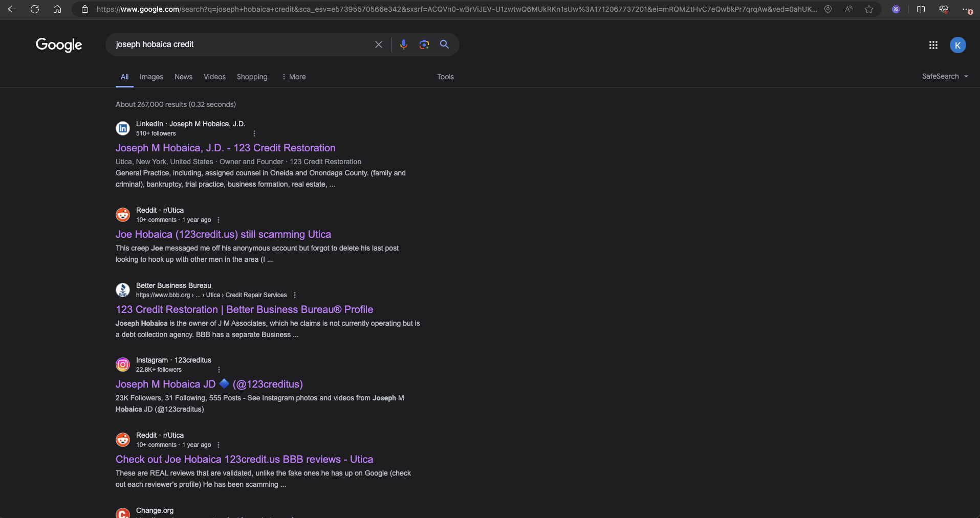This screenshot has height=518, width=980.
Task: Open options for the LinkedIn result
Action: click(254, 133)
